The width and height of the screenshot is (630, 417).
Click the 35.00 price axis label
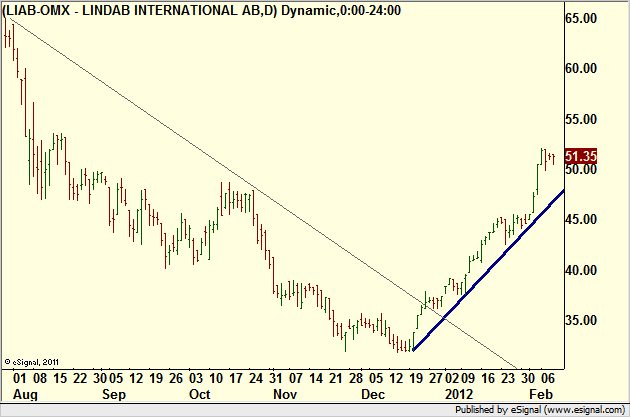click(581, 321)
